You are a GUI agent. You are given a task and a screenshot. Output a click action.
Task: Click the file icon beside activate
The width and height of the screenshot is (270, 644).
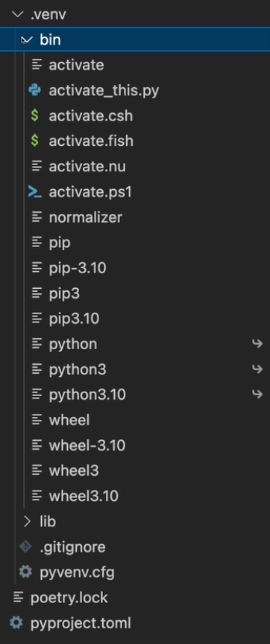(37, 65)
